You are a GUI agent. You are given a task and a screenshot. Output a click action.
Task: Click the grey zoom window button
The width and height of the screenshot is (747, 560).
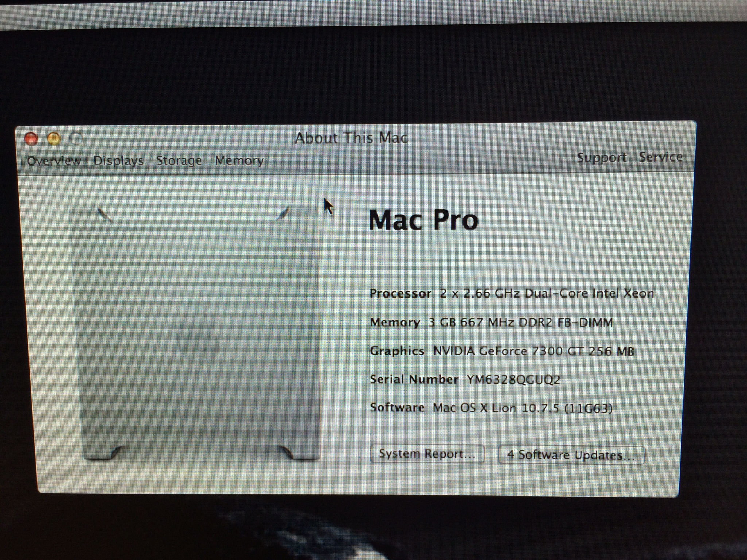tap(77, 139)
